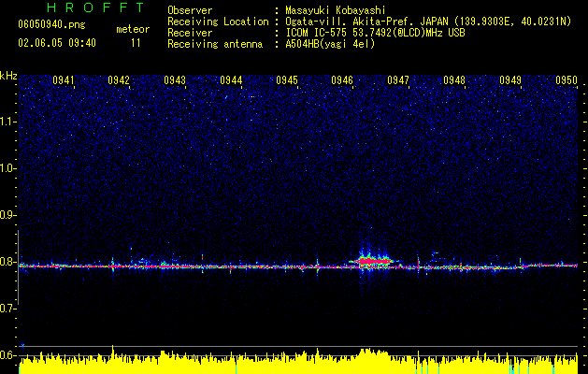
Task: Click the HROFFT title text
Action: [x=95, y=7]
